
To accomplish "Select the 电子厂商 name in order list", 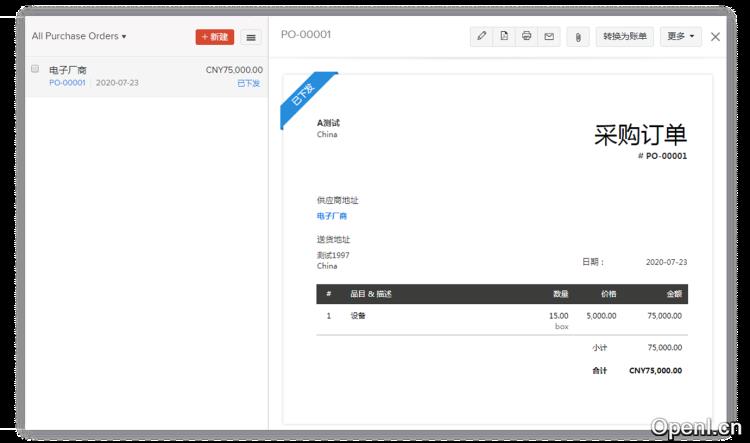I will tap(68, 70).
